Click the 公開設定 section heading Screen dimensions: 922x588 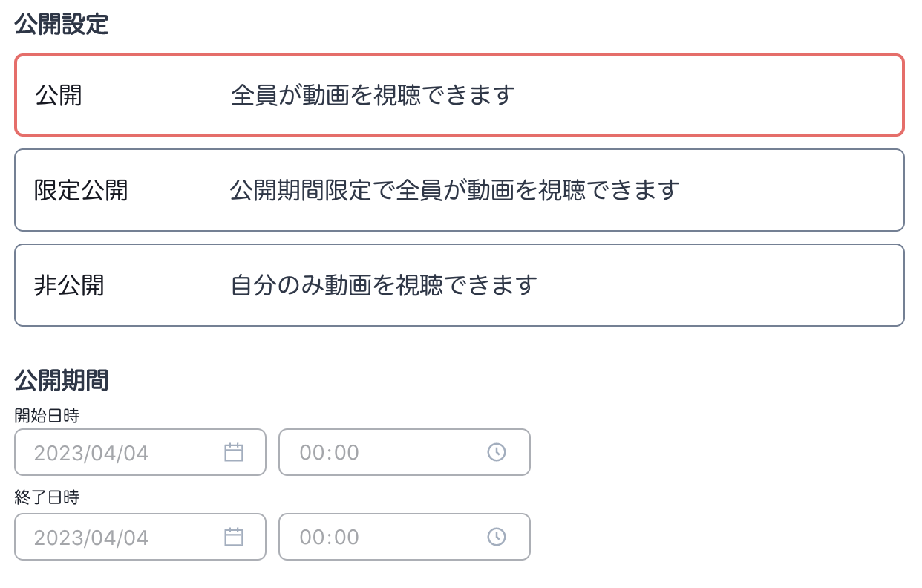coord(62,24)
